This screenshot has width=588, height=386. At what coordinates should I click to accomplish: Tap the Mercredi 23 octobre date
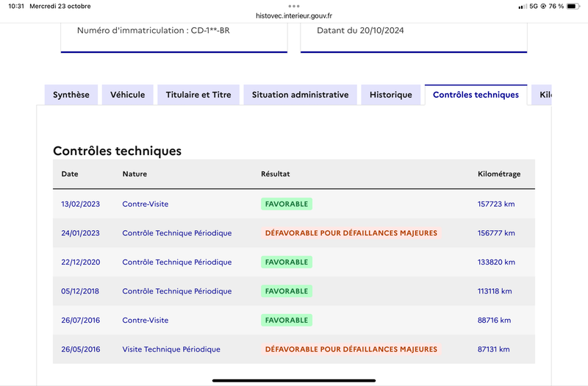tap(60, 6)
